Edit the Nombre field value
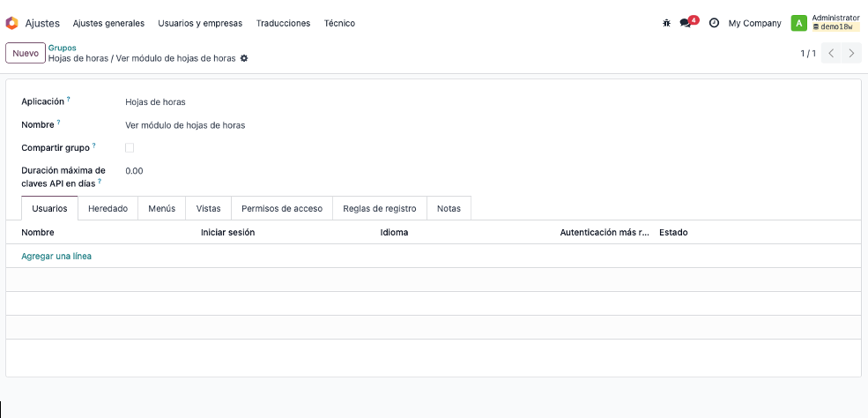The image size is (868, 418). [185, 125]
